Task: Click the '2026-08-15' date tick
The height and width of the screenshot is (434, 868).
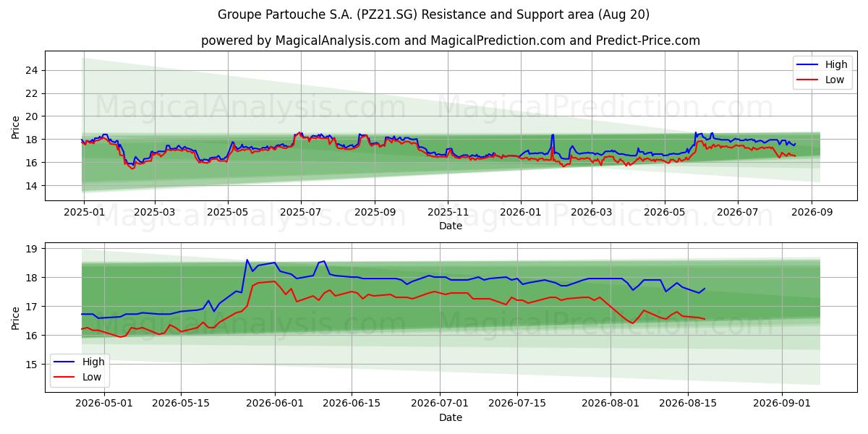Action: pos(689,404)
